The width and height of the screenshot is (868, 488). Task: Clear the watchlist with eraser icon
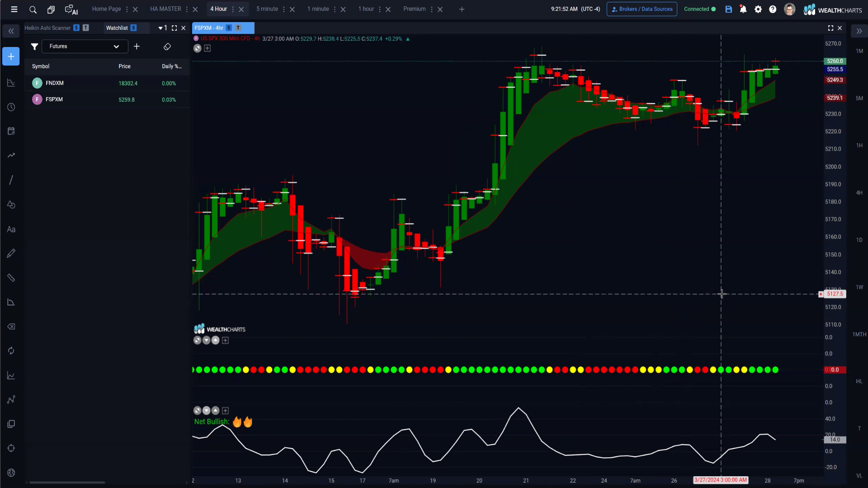pyautogui.click(x=167, y=47)
